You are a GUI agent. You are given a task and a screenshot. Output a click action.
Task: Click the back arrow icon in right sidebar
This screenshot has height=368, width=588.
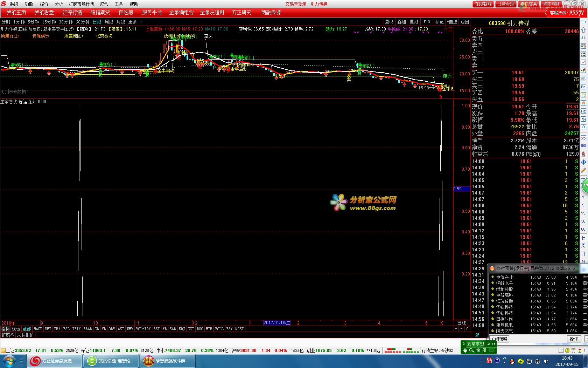click(583, 22)
